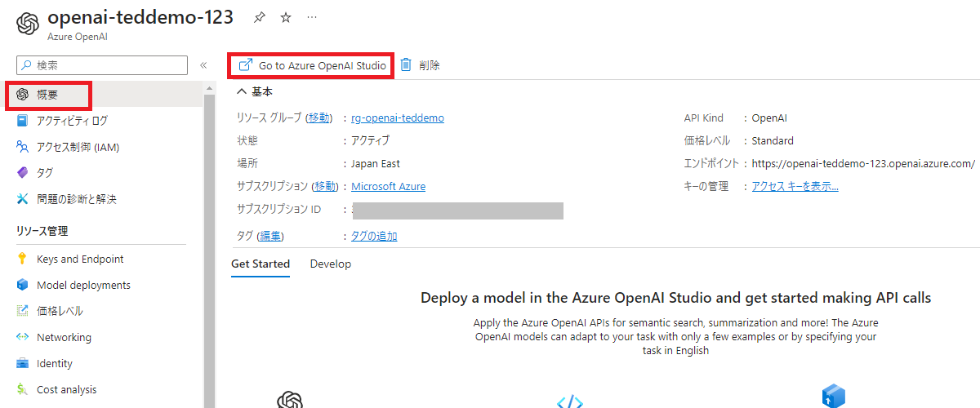Screen dimensions: 980x408
Task: Click the purple tag icon
Action: click(22, 173)
